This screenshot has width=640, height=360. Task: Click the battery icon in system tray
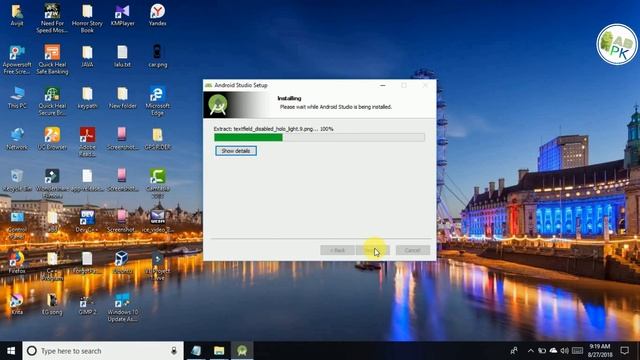pyautogui.click(x=542, y=351)
